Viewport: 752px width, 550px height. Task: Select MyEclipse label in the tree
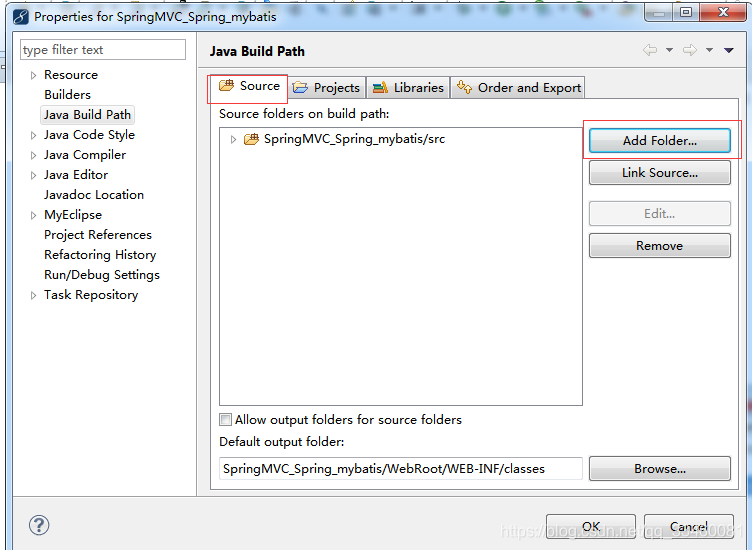pyautogui.click(x=73, y=215)
